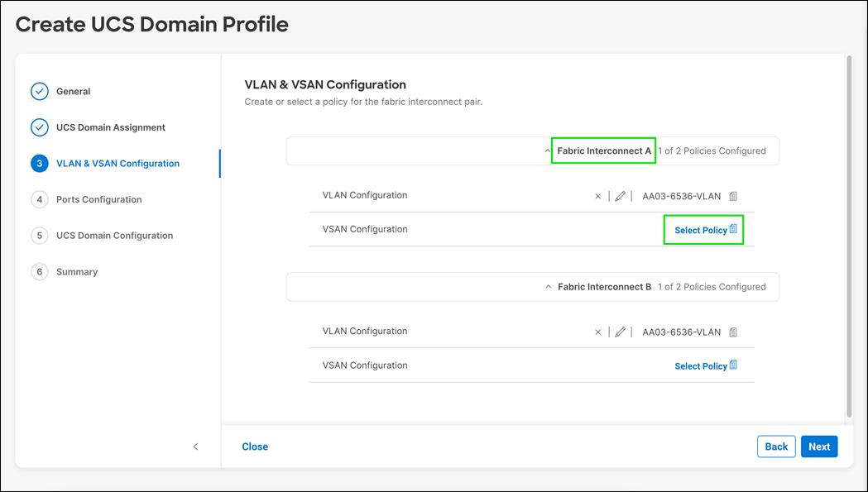Click the Next button

point(818,446)
